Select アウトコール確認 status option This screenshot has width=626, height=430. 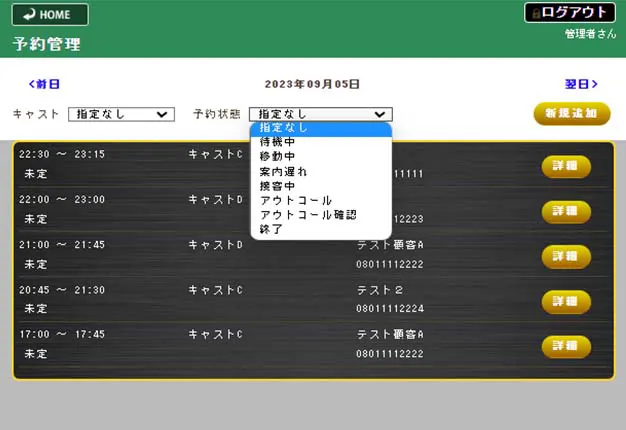[x=321, y=215]
